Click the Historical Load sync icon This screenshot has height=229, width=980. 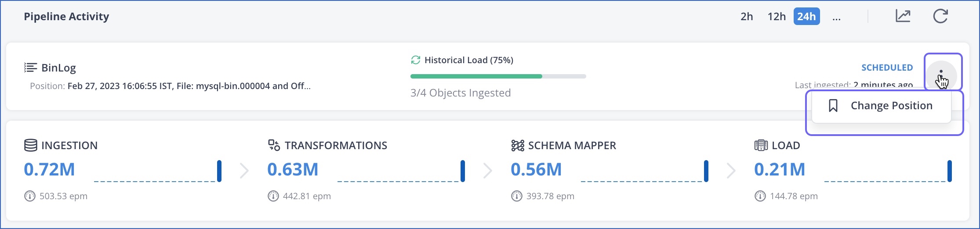[415, 60]
